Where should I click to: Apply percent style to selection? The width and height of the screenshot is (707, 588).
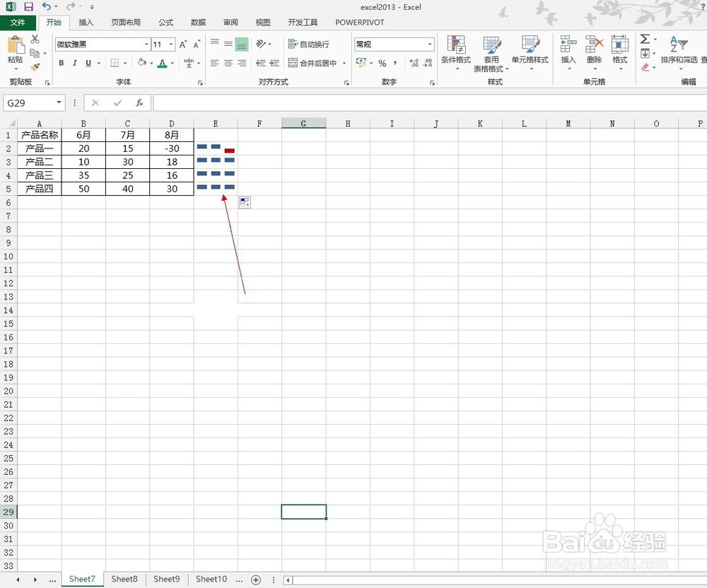(x=382, y=63)
